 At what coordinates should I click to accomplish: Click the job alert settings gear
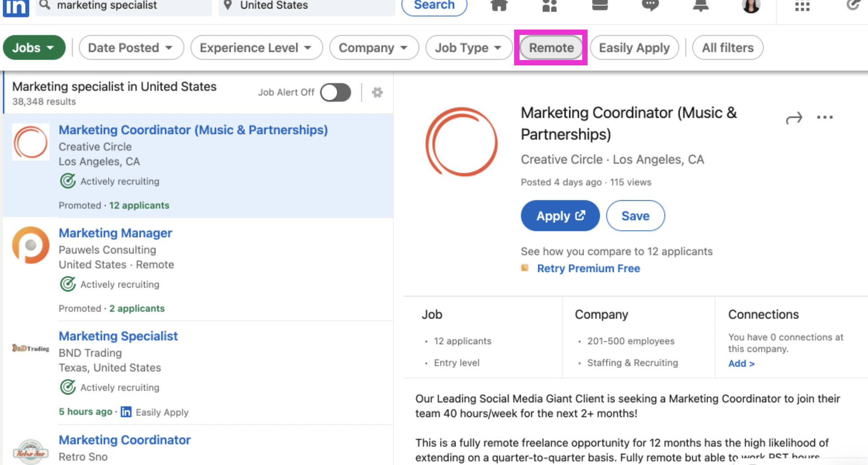(x=377, y=92)
